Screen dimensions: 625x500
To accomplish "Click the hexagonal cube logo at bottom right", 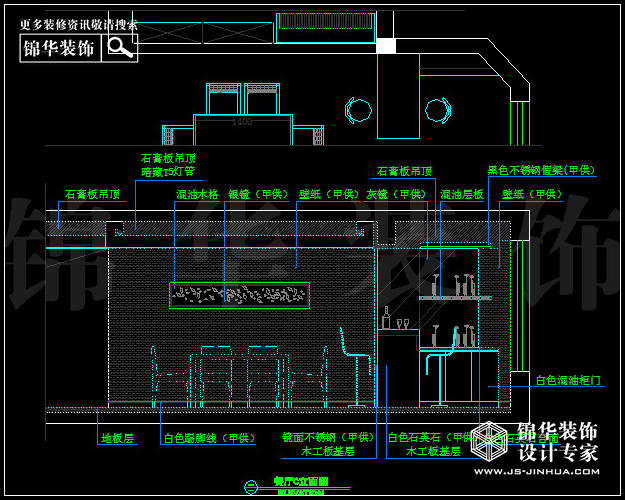I will (490, 442).
